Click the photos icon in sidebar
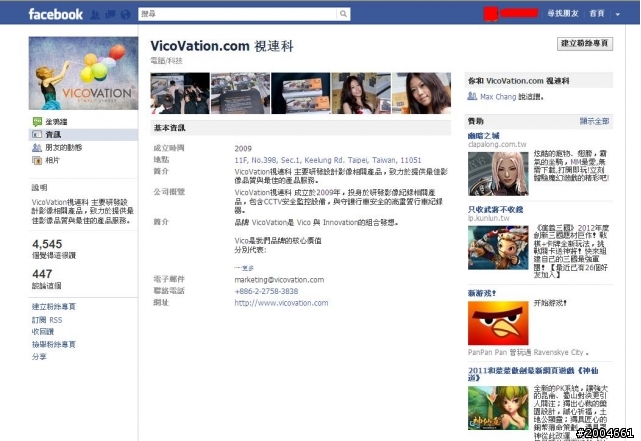This screenshot has height=441, width=641. click(x=37, y=161)
